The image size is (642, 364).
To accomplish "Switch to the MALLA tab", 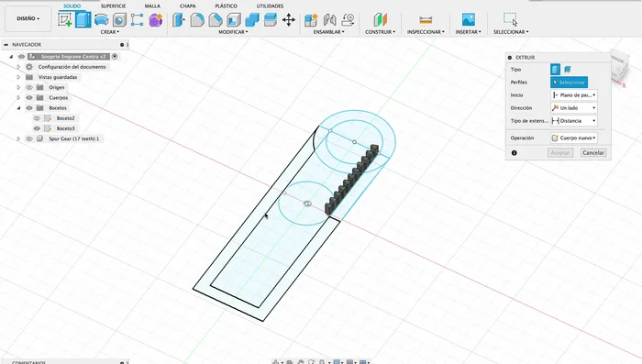I will pyautogui.click(x=152, y=6).
